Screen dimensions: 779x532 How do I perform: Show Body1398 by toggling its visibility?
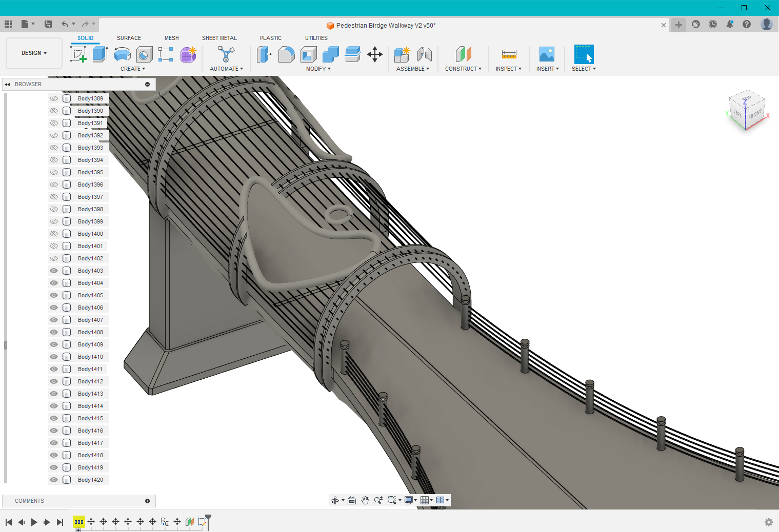(54, 209)
